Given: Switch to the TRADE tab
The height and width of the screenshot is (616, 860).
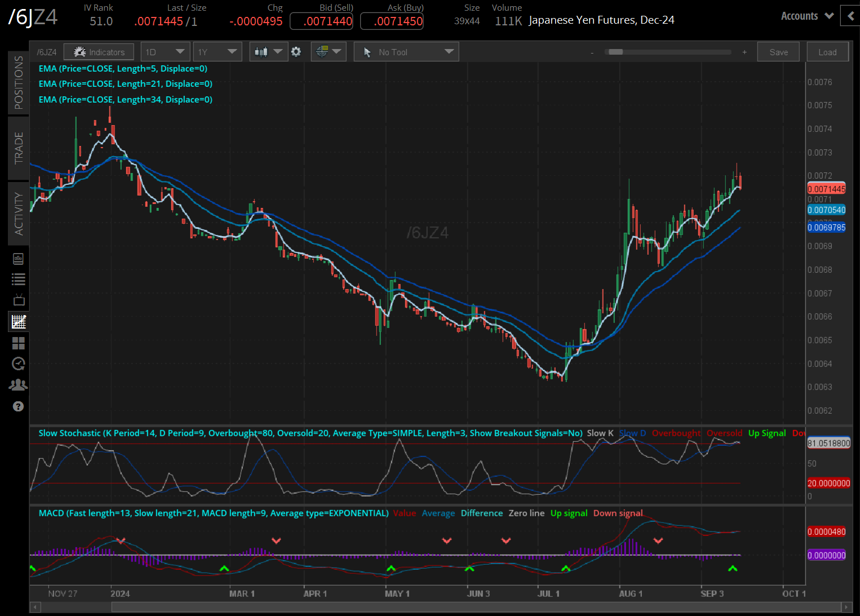Looking at the screenshot, I should click(x=19, y=148).
